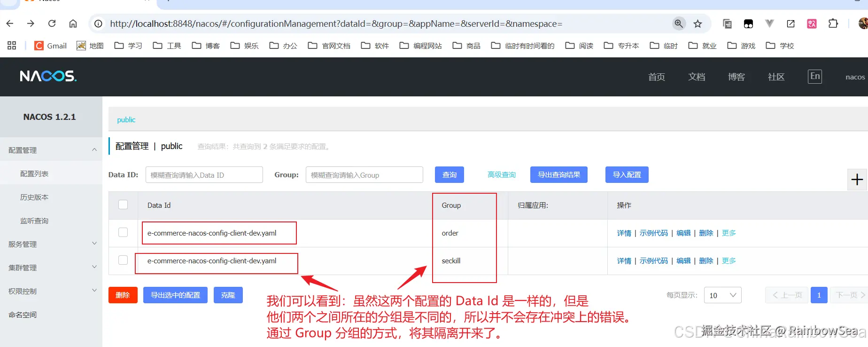Screen dimensions: 868x347
Task: Click the plus icon to add configuration
Action: 857,179
